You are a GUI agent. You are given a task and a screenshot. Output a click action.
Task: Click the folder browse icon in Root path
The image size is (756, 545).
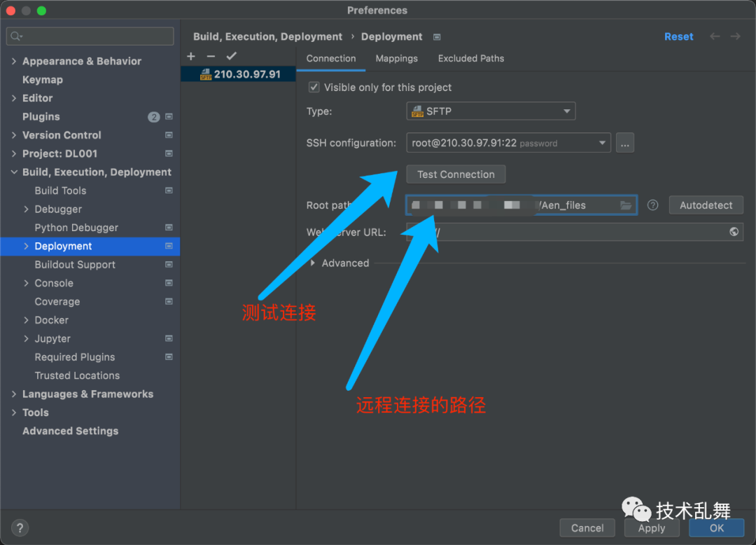pyautogui.click(x=626, y=205)
